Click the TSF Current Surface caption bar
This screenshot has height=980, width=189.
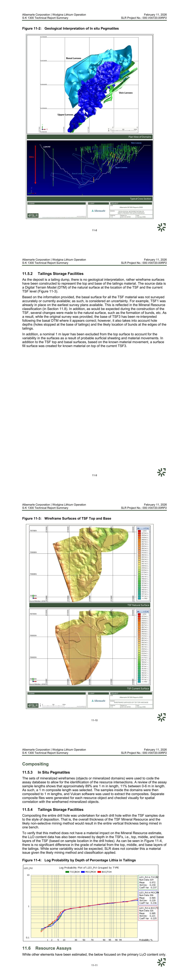click(x=90, y=689)
